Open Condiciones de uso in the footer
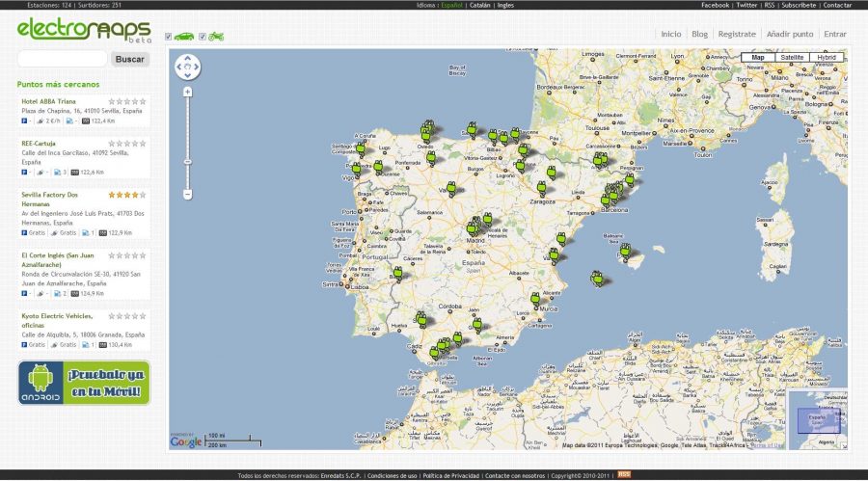868x481 pixels. 392,475
